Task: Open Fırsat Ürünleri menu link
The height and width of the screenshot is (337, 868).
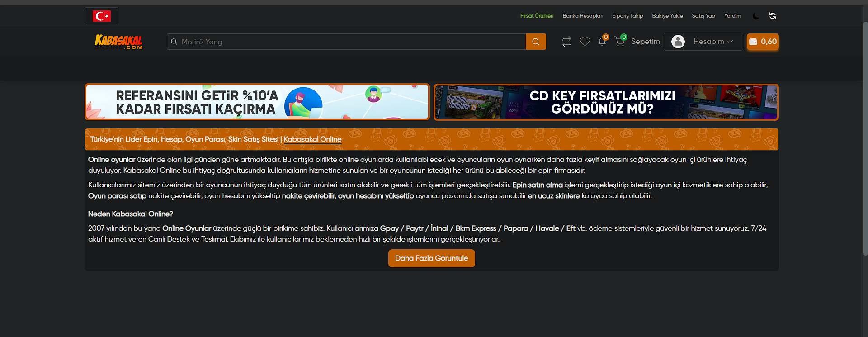Action: (537, 16)
